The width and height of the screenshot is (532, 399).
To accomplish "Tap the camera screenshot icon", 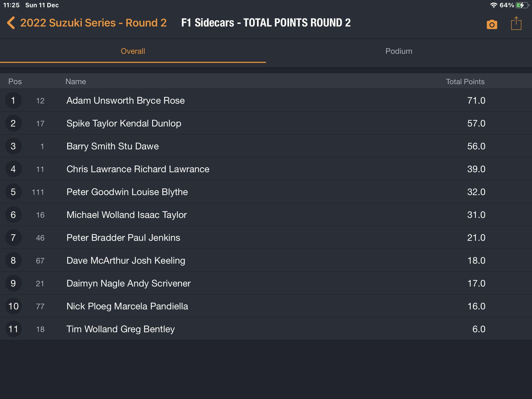I will point(492,24).
